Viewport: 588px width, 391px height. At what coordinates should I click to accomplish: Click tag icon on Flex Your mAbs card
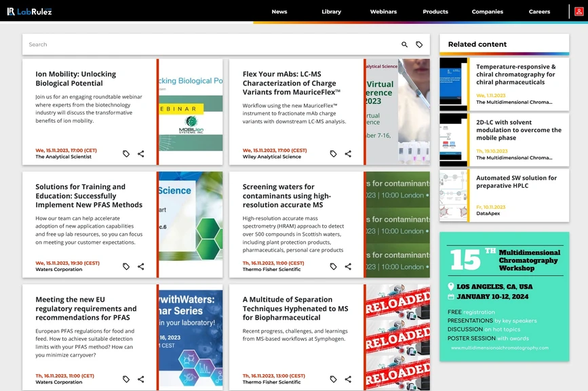click(333, 154)
